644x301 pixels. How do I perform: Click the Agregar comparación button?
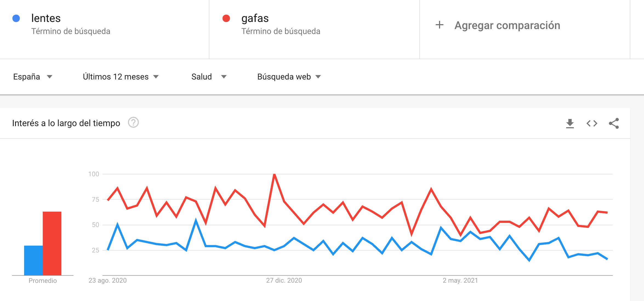click(507, 25)
